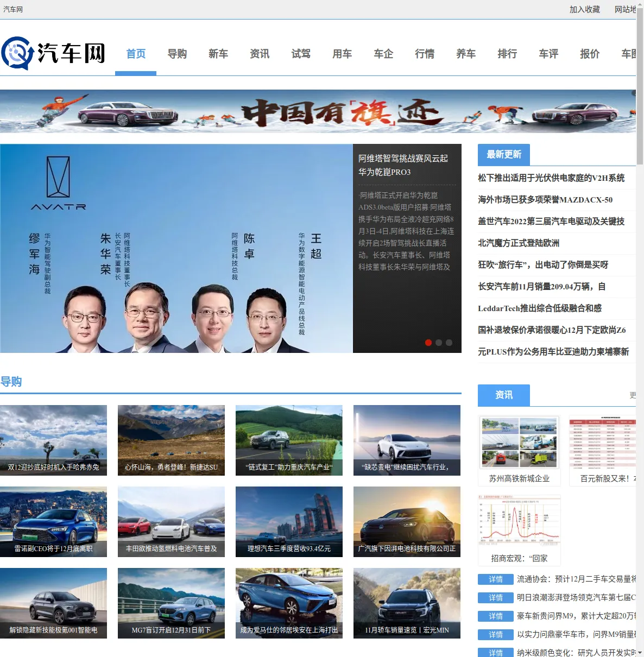Open the 用车 navigation item
The width and height of the screenshot is (644, 657).
click(x=342, y=54)
